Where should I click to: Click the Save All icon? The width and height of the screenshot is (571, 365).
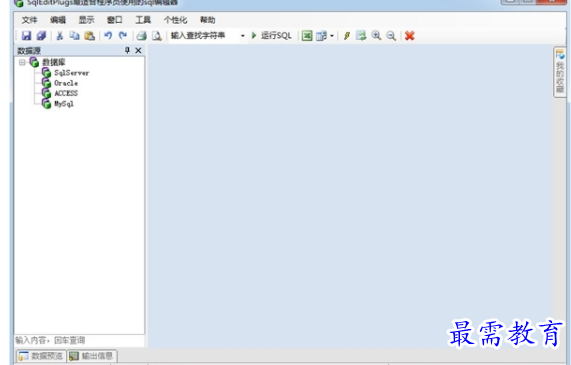(x=41, y=36)
